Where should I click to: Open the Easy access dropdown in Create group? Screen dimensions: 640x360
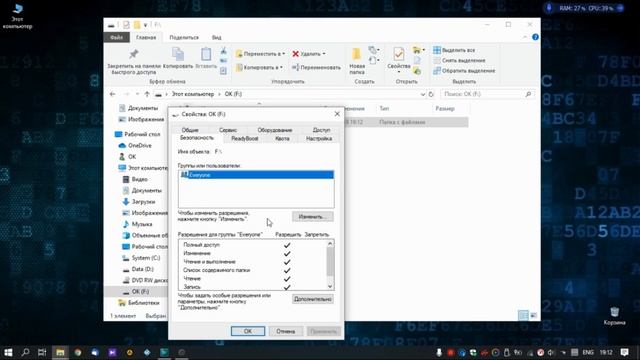tap(374, 60)
